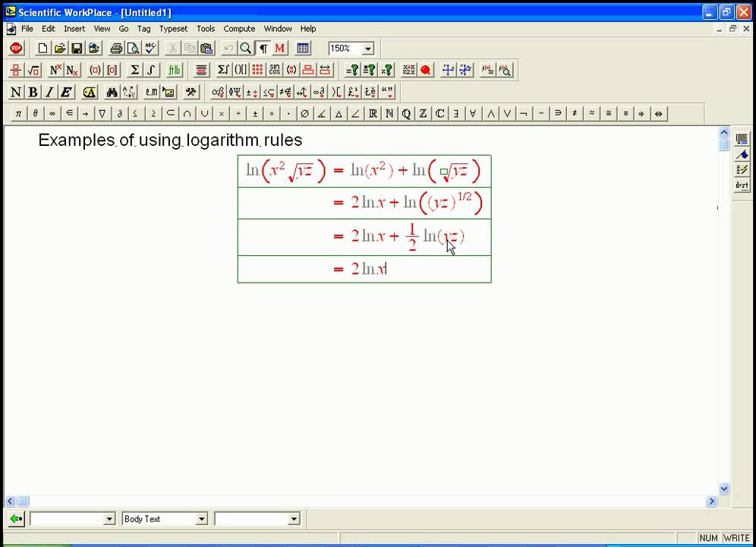Open the empty text tag dropdown on right

[x=294, y=519]
